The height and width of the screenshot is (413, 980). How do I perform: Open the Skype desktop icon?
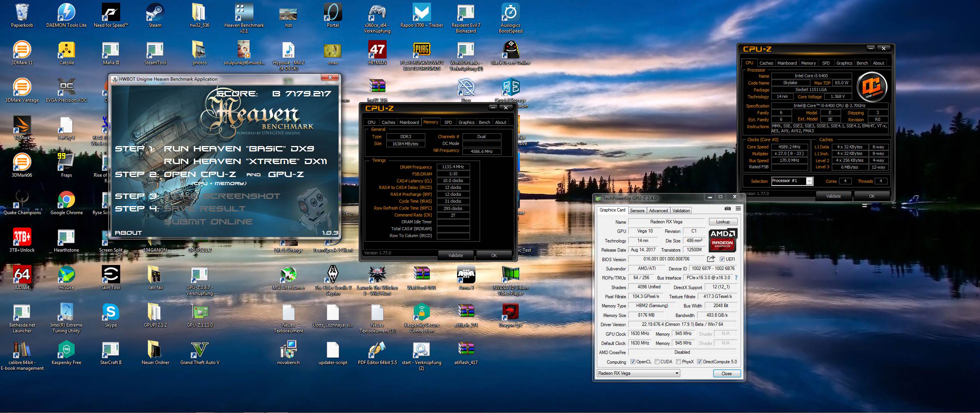[x=111, y=315]
